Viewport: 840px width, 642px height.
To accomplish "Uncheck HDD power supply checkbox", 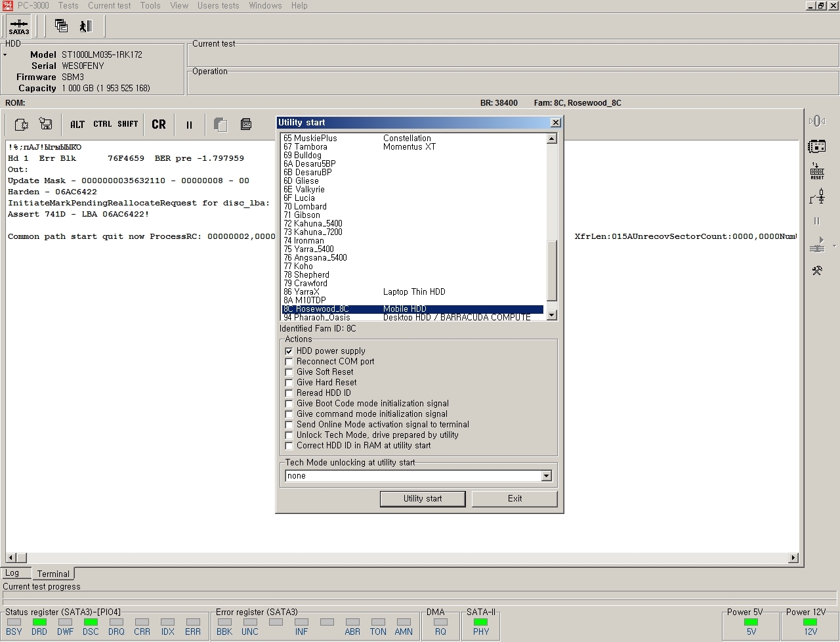I will pyautogui.click(x=289, y=351).
